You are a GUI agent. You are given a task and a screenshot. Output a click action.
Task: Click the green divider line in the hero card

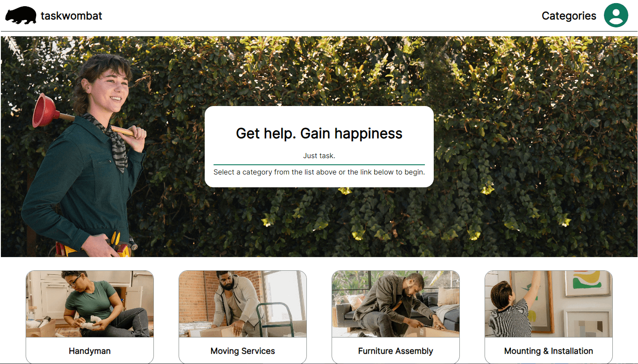click(319, 165)
